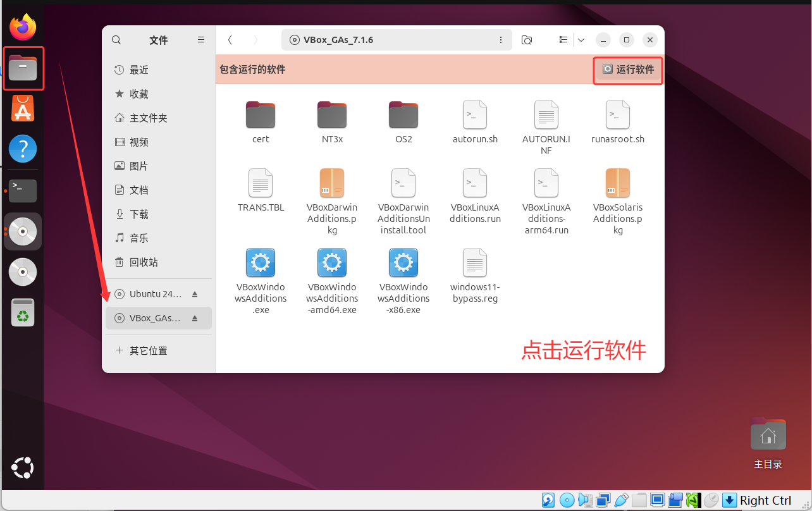812x511 pixels.
Task: Select VBoxDarwinAdditionsUninstall.tool file
Action: click(403, 202)
